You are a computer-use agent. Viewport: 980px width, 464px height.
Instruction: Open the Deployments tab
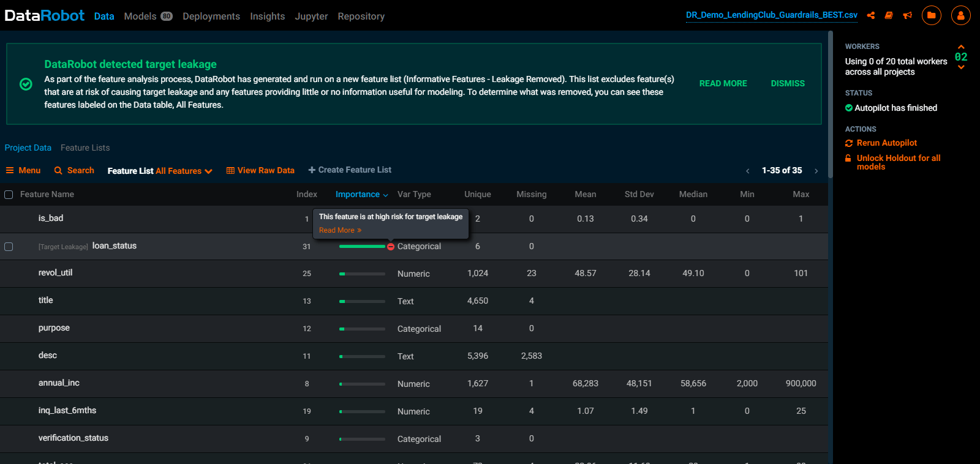pos(211,17)
